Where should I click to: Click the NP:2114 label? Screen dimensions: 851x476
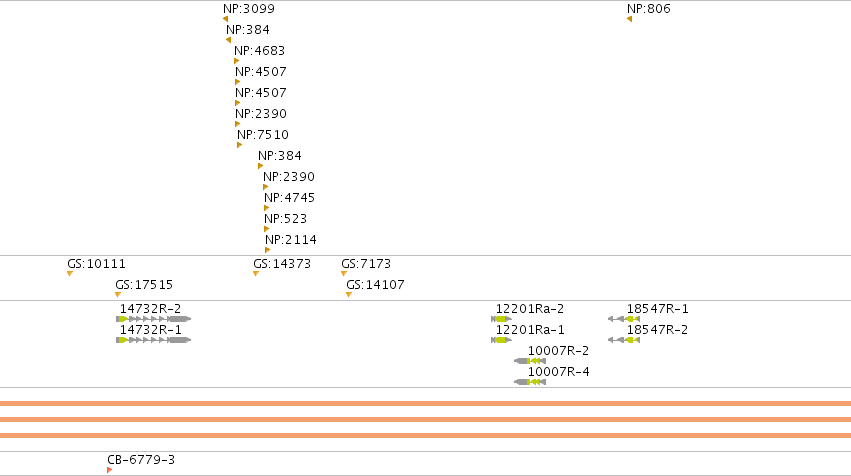coord(291,240)
